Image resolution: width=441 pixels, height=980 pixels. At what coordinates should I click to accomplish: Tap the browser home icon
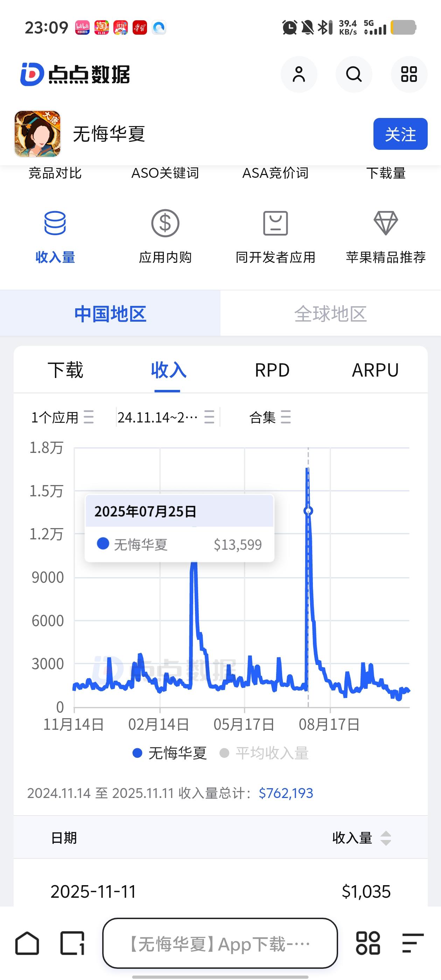pos(27,943)
